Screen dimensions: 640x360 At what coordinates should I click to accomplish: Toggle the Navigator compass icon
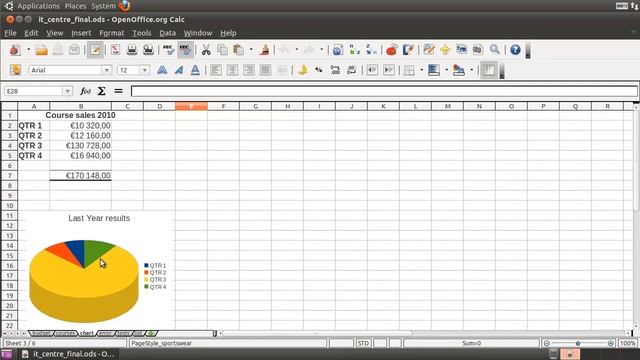(445, 50)
